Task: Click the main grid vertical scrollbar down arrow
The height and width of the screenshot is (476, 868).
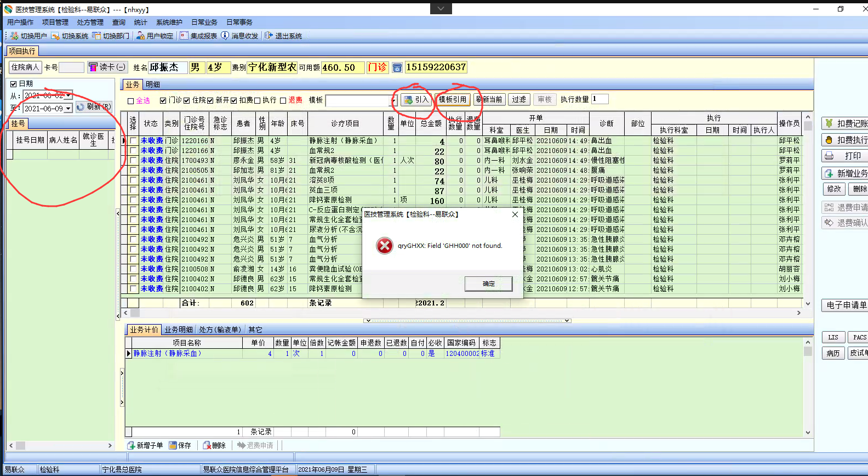Action: point(808,303)
